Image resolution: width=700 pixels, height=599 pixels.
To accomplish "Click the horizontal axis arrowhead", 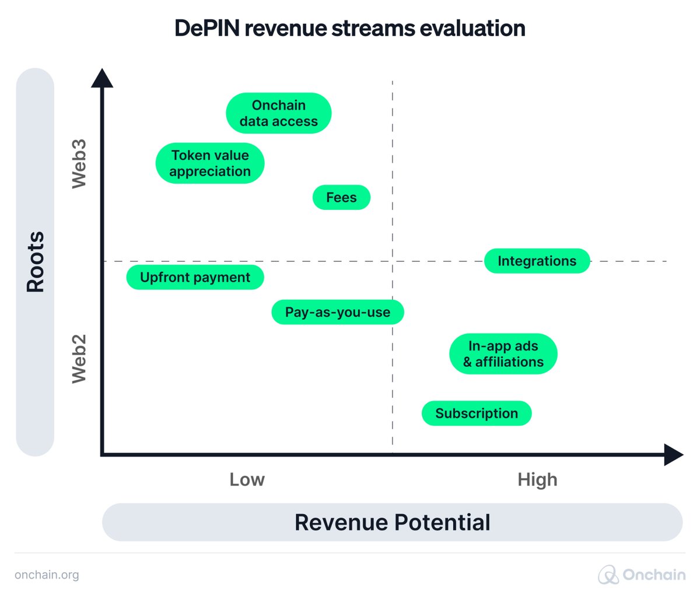I will click(672, 455).
